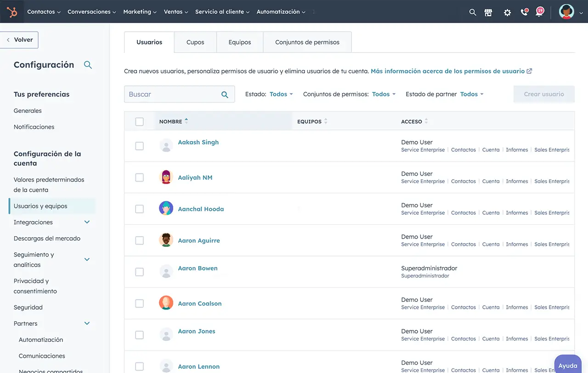Image resolution: width=588 pixels, height=373 pixels.
Task: Click Aaliyah NM's avatar
Action: pyautogui.click(x=166, y=177)
